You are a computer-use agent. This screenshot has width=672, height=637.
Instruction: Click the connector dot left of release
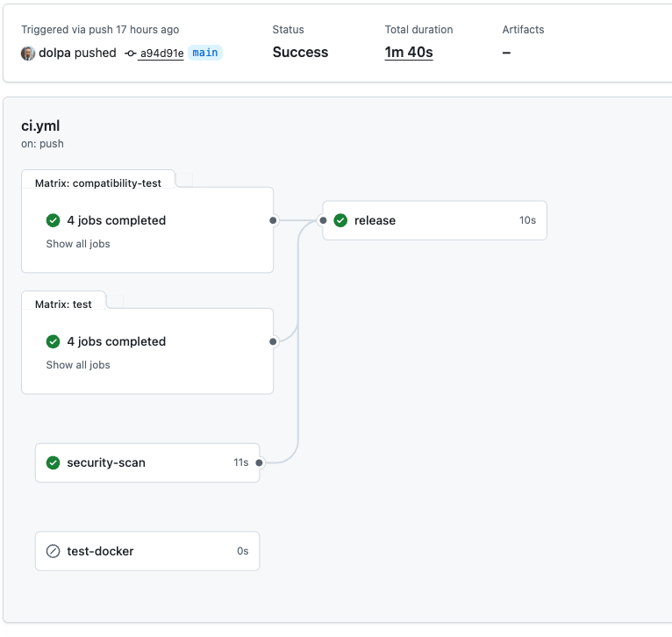coord(323,220)
